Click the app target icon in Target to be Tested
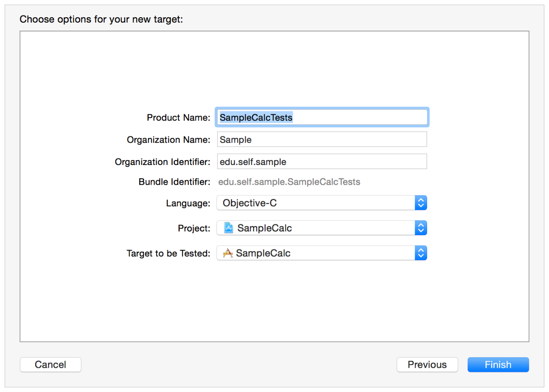 pos(228,253)
